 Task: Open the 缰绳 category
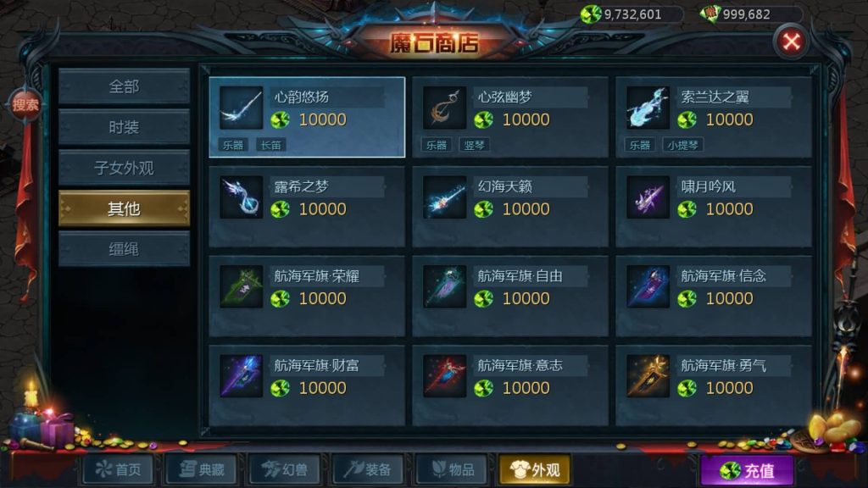[x=124, y=249]
